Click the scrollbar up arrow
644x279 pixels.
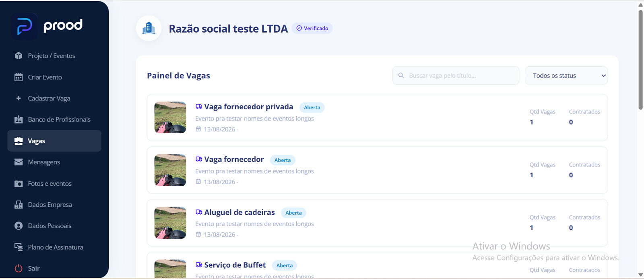coord(640,5)
